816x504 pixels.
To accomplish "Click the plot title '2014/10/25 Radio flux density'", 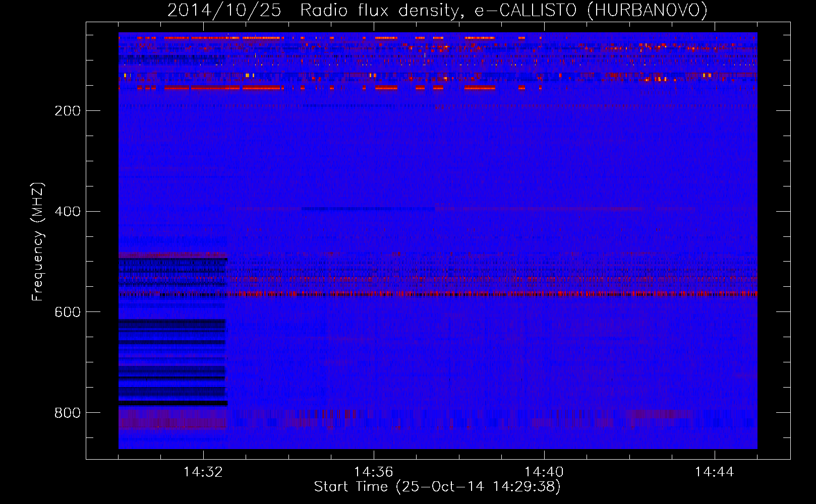I will coord(316,11).
